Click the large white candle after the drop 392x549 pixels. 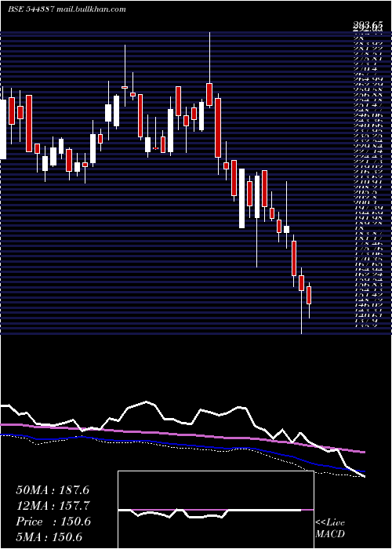241,198
